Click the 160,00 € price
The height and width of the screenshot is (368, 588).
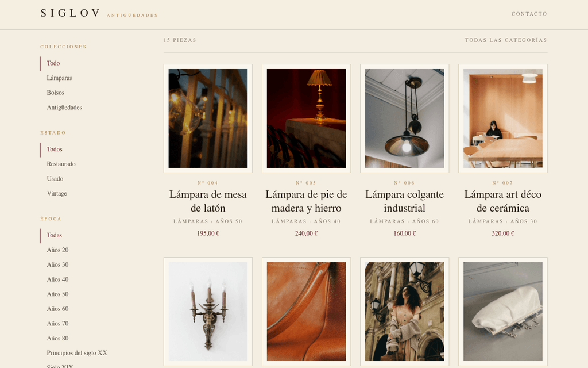(x=405, y=233)
